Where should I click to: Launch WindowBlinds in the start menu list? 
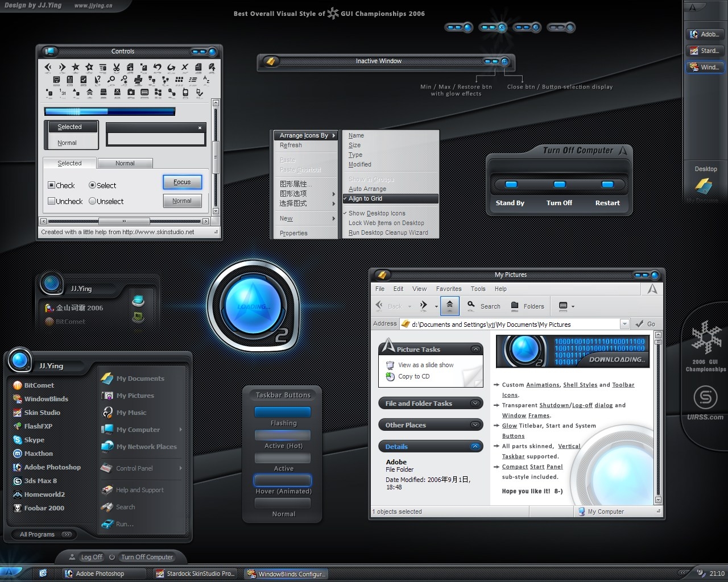click(x=40, y=399)
